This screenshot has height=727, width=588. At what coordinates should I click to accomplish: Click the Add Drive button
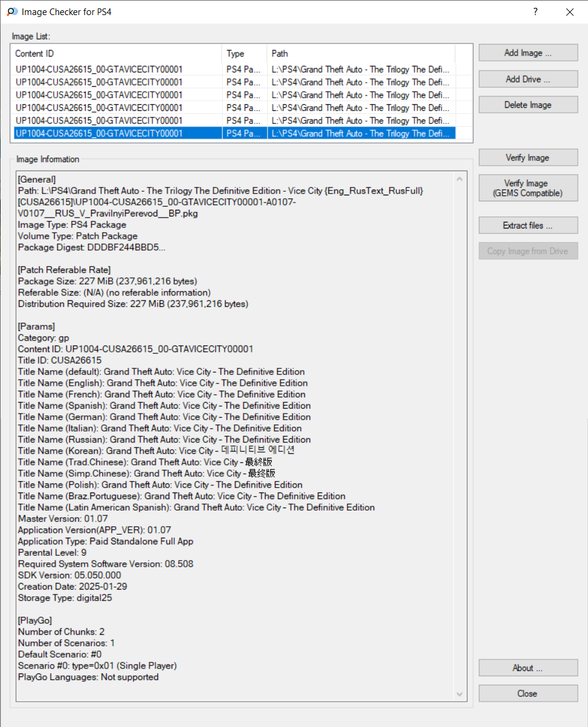point(528,79)
